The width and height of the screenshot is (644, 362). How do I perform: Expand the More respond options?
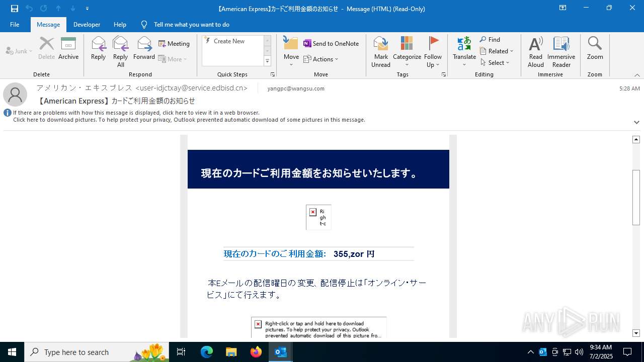tap(173, 59)
